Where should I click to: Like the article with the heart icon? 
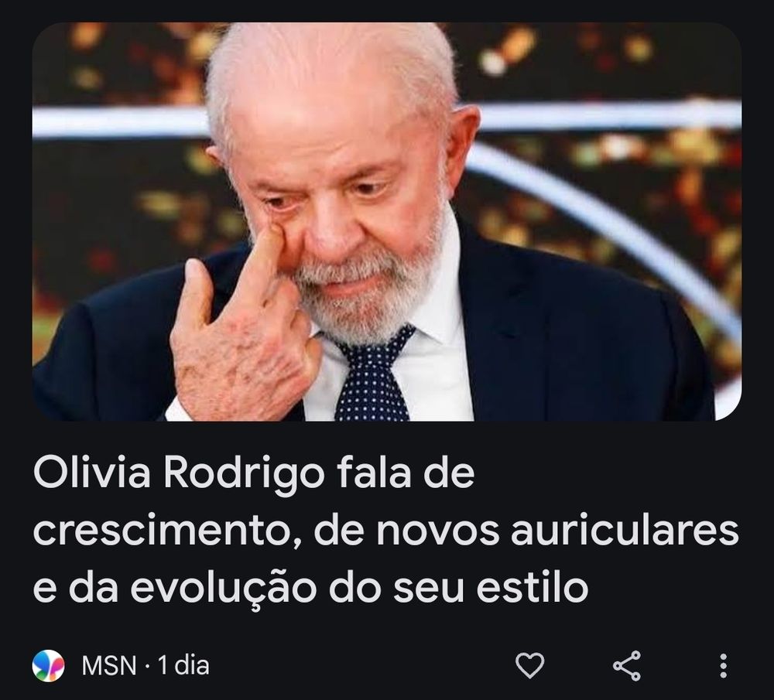pyautogui.click(x=529, y=665)
